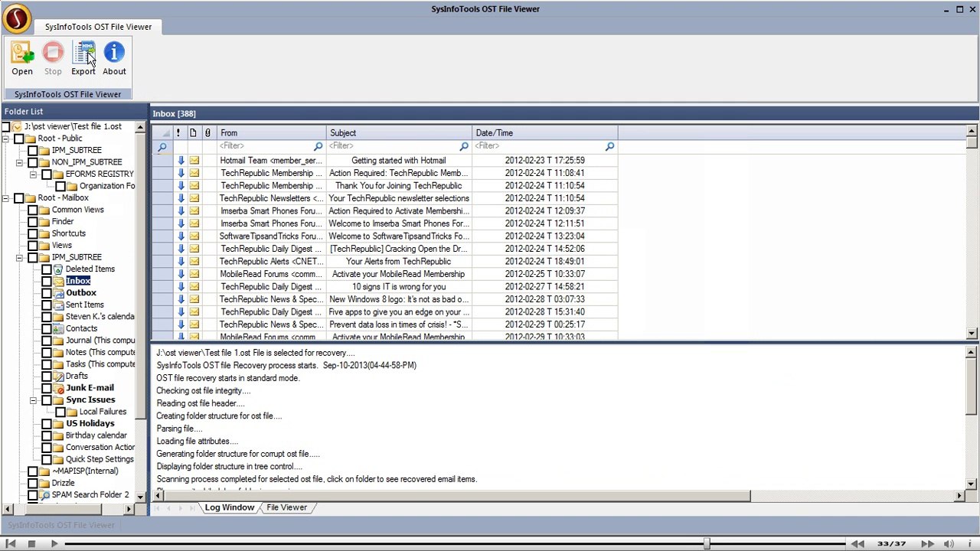
Task: Collapse the Root - Public tree node
Action: point(6,139)
